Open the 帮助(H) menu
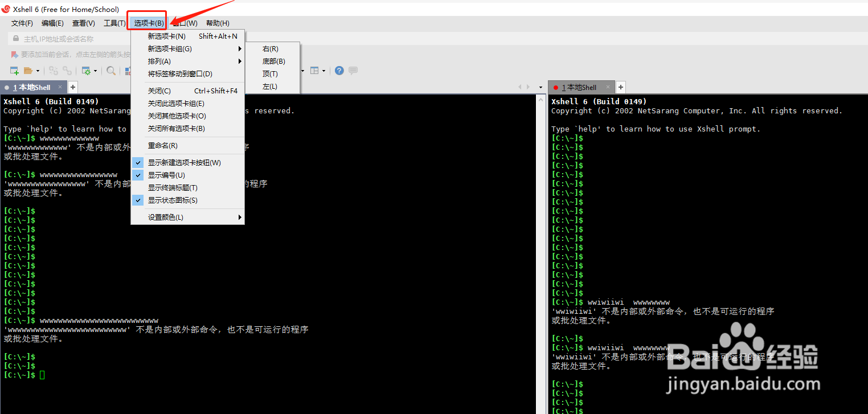The height and width of the screenshot is (414, 868). pyautogui.click(x=218, y=23)
